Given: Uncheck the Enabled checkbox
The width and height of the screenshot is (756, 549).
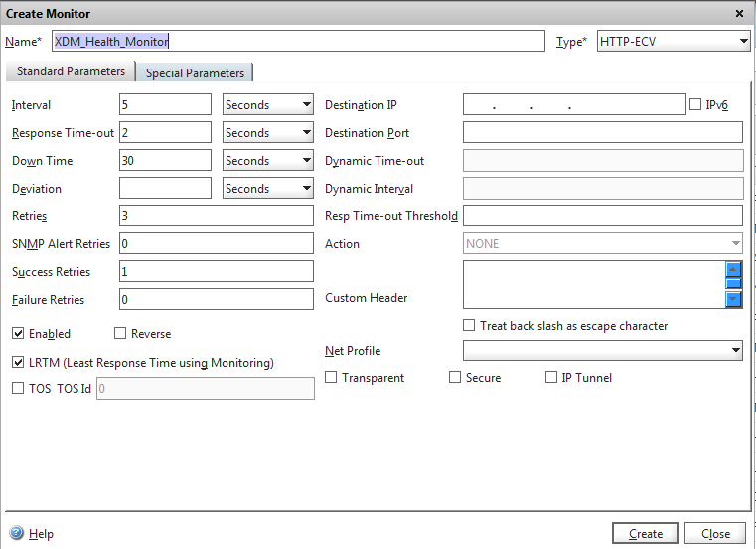Looking at the screenshot, I should [x=18, y=334].
